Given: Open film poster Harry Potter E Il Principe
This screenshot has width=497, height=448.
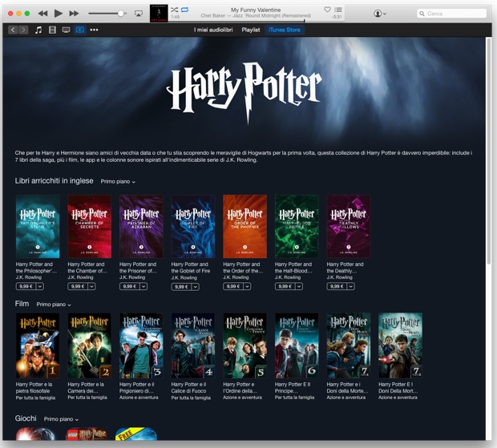Looking at the screenshot, I should (297, 345).
